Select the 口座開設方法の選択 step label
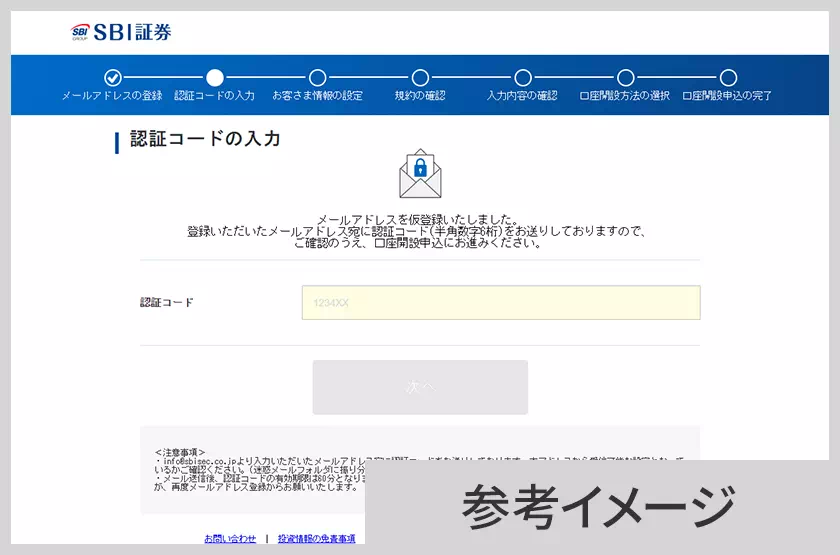This screenshot has width=840, height=555. (625, 96)
